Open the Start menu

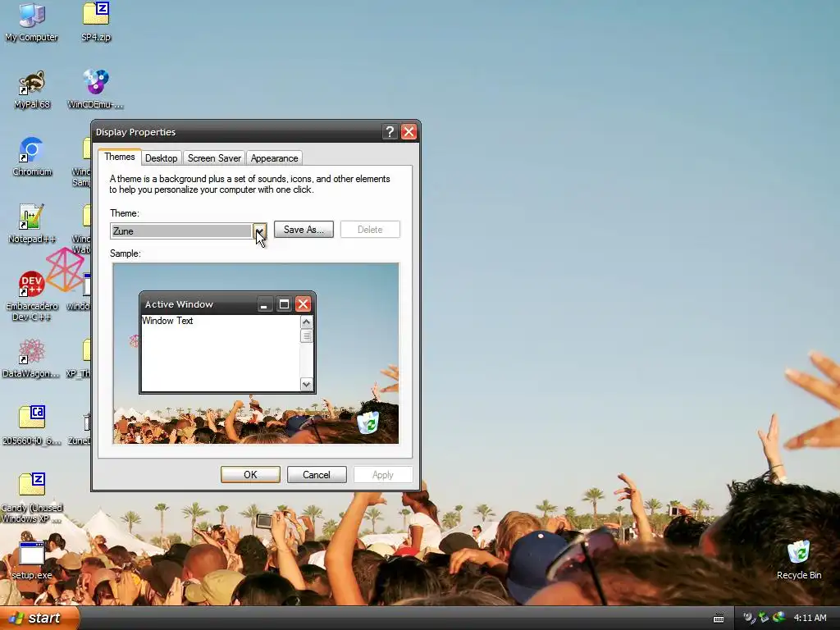(x=39, y=618)
